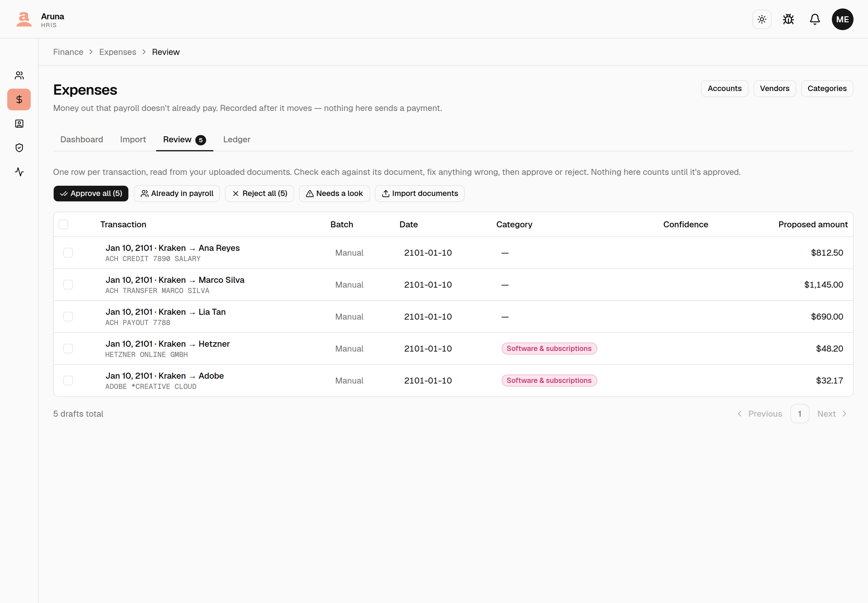
Task: Go to Expenses breadcrumb link
Action: [118, 52]
